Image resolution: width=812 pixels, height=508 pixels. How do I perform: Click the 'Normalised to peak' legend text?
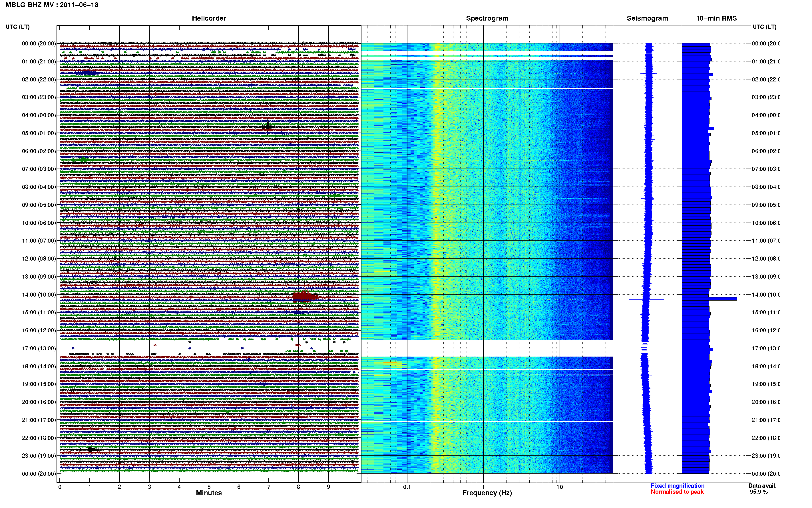(677, 492)
